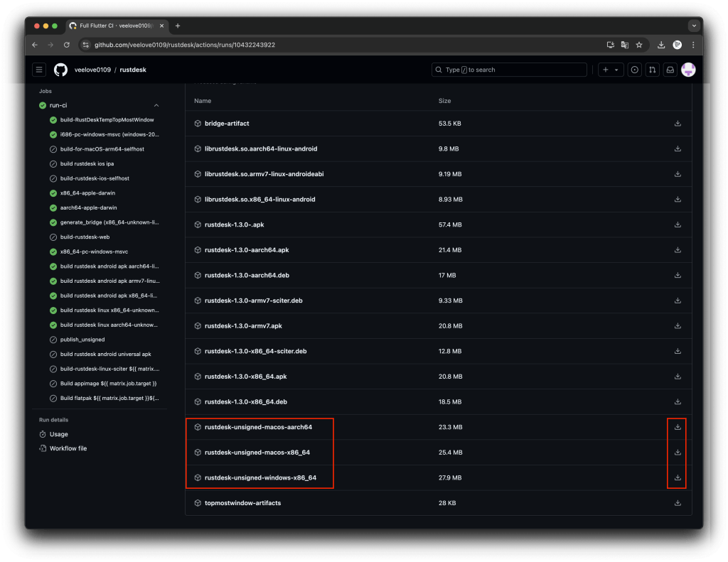Viewport: 728px width, 562px height.
Task: Open the Usage run details link
Action: pos(58,434)
